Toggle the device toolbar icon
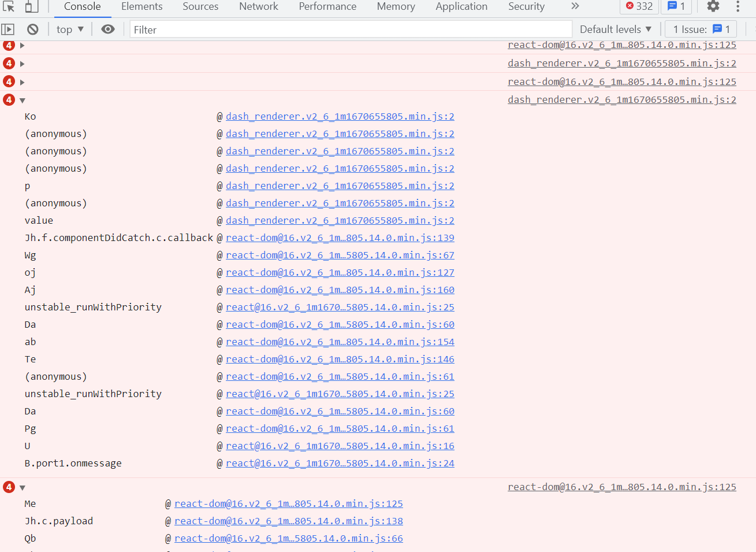This screenshot has height=552, width=756. 31,6
